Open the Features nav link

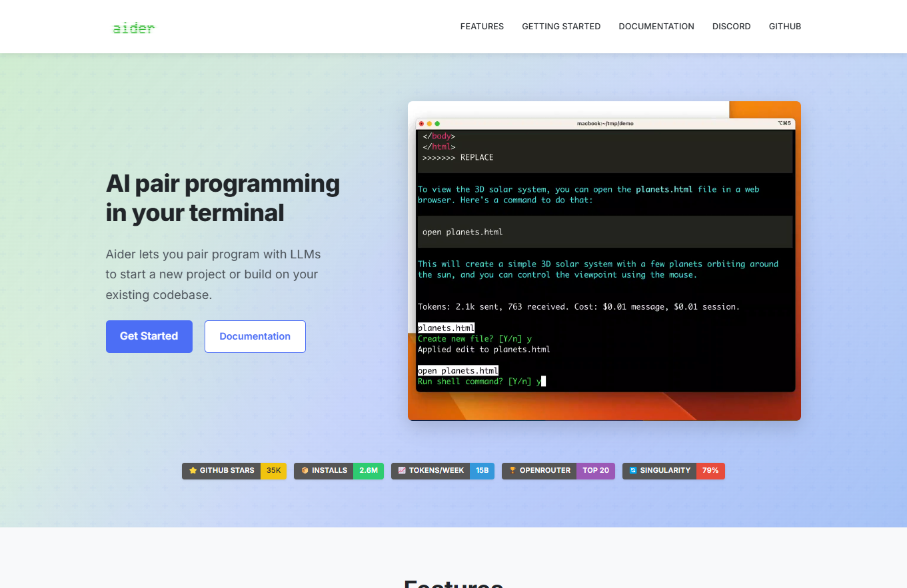coord(482,27)
